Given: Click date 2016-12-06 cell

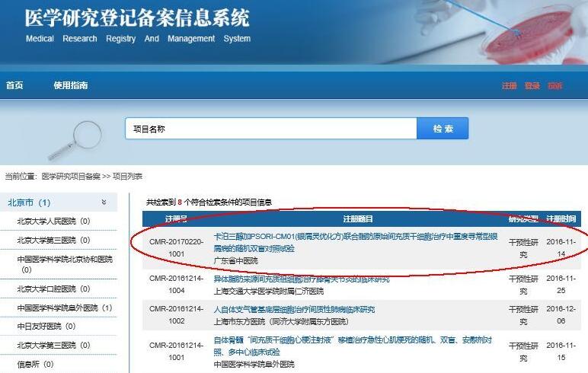Looking at the screenshot, I should [x=561, y=315].
